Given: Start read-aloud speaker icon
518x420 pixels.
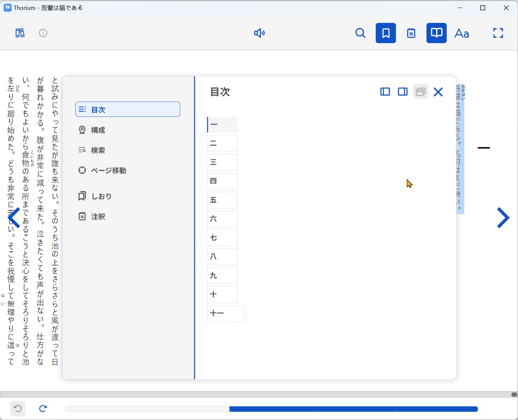Looking at the screenshot, I should [259, 33].
